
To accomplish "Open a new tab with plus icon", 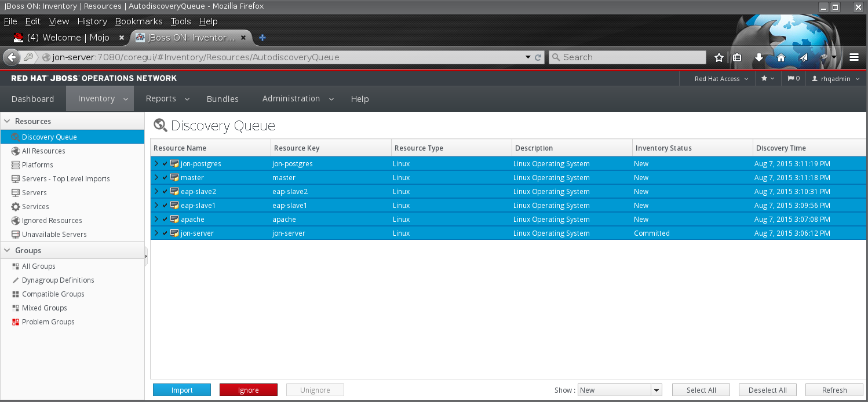I will pyautogui.click(x=262, y=38).
